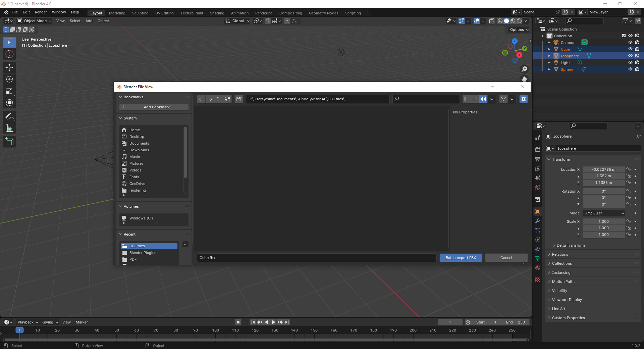644x349 pixels.
Task: Refresh the file list
Action: [227, 99]
